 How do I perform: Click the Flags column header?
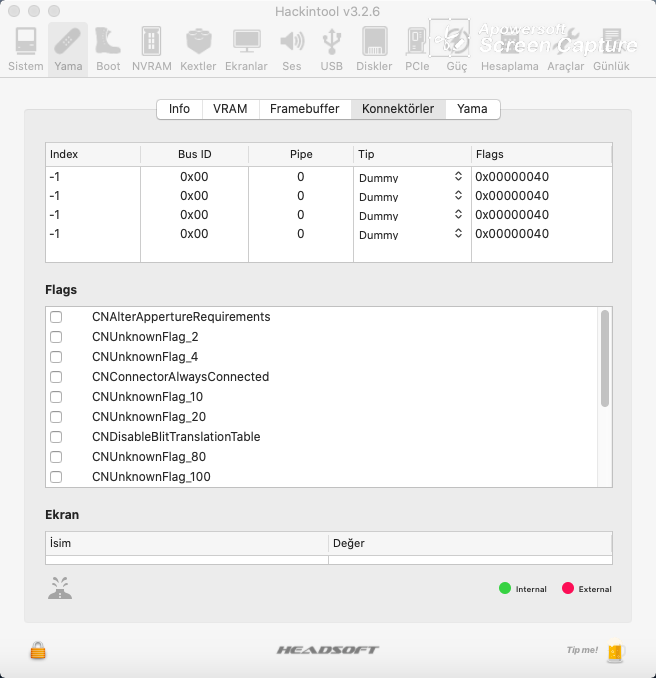tap(540, 154)
